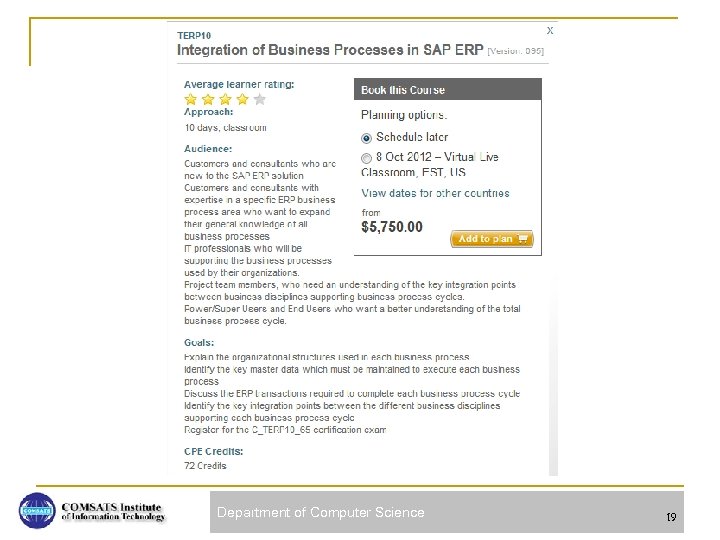Select the Schedule later radio button
Image resolution: width=720 pixels, height=540 pixels.
tap(367, 138)
